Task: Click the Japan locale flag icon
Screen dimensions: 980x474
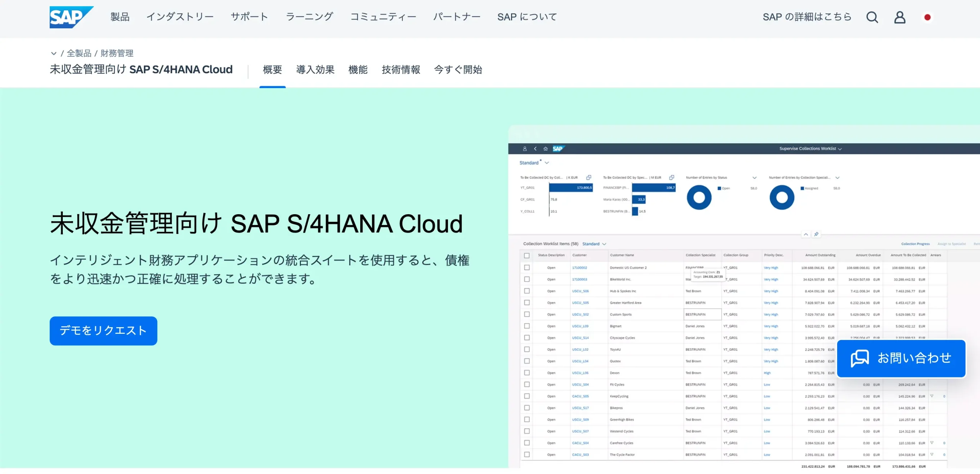Action: (x=928, y=17)
